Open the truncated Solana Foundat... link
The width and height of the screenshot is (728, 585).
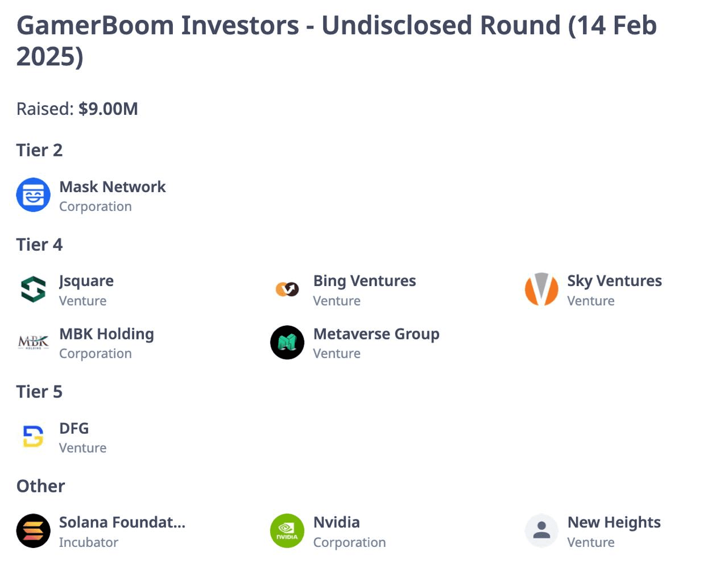pyautogui.click(x=122, y=522)
